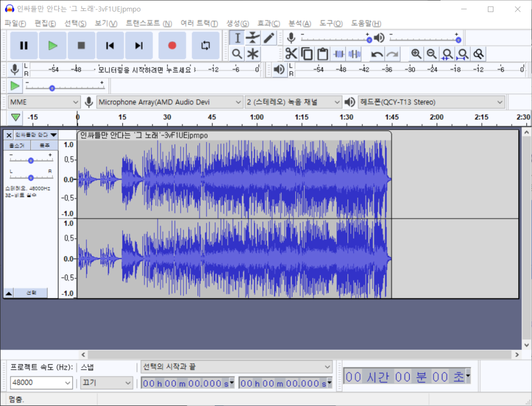This screenshot has height=406, width=532.
Task: Open the stereo recording channels dropdown
Action: pos(293,102)
